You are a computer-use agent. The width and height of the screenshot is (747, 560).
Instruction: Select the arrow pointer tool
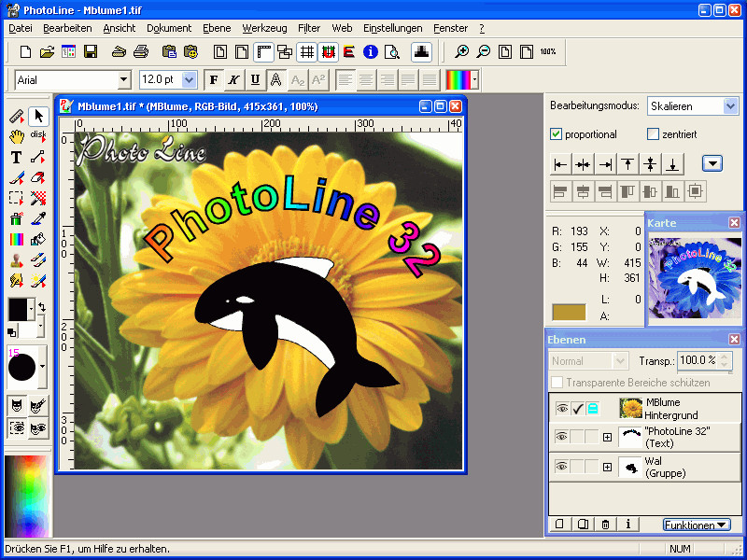click(38, 116)
